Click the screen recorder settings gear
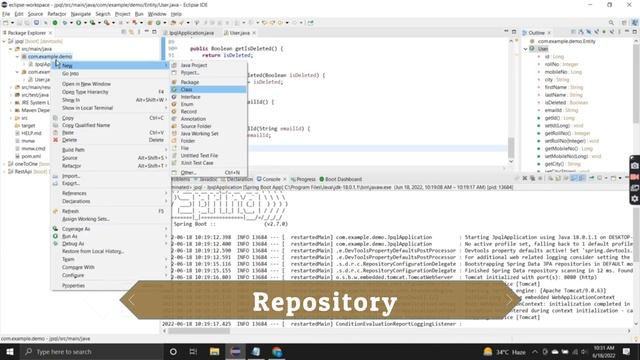640x360 pixels. (x=635, y=199)
